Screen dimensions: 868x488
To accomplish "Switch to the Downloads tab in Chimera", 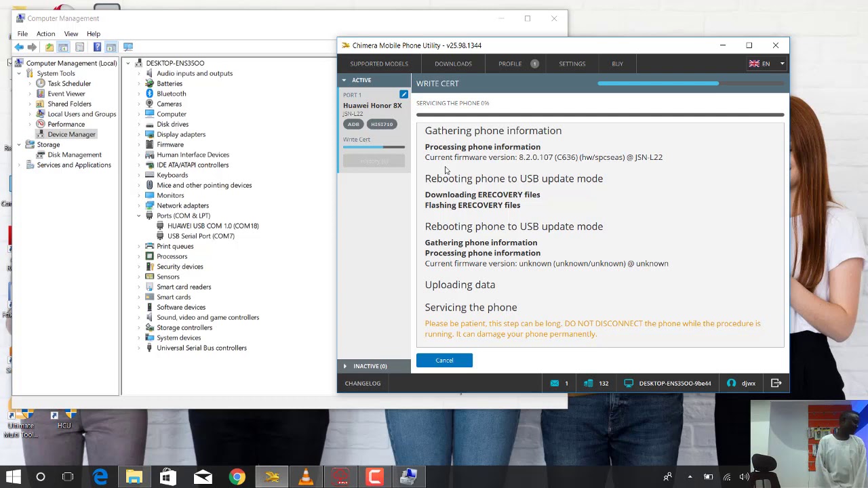I will (453, 64).
